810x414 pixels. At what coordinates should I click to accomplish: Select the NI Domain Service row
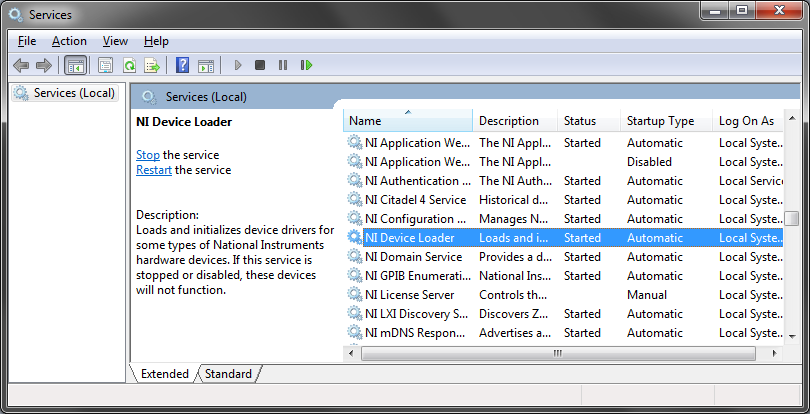pos(564,257)
